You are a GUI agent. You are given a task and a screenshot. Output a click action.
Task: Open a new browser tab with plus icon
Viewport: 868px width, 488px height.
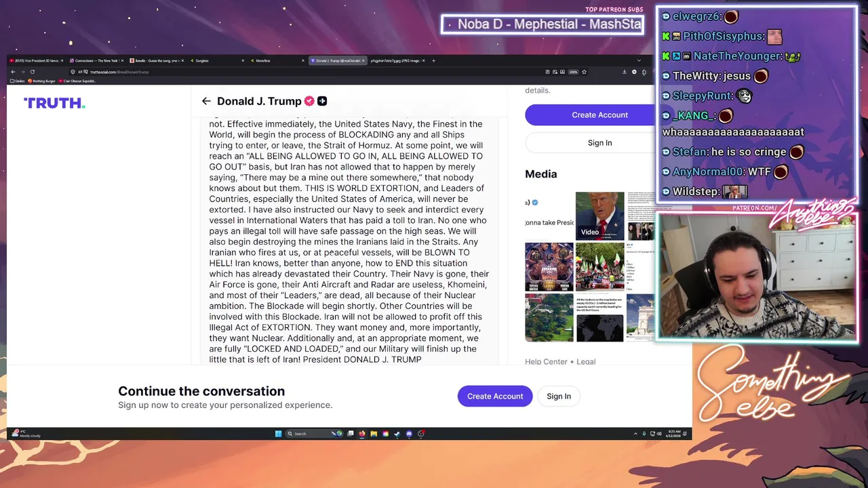(x=433, y=60)
